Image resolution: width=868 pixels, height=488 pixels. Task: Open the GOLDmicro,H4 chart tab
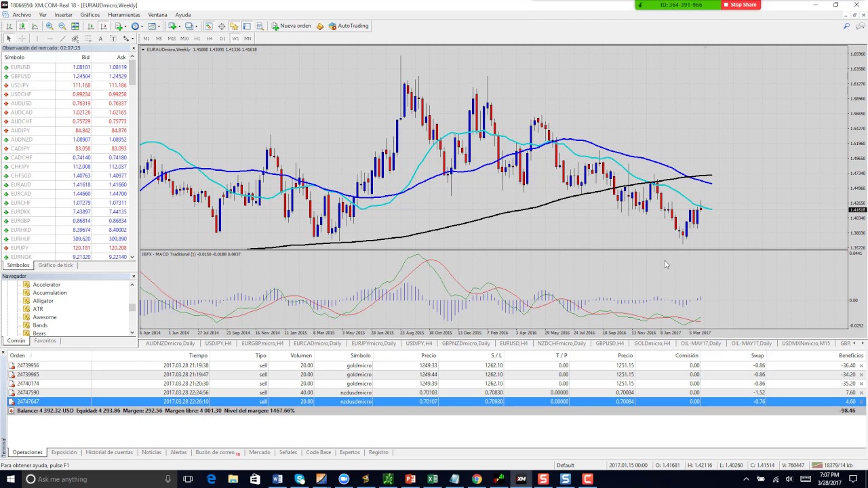tap(652, 343)
